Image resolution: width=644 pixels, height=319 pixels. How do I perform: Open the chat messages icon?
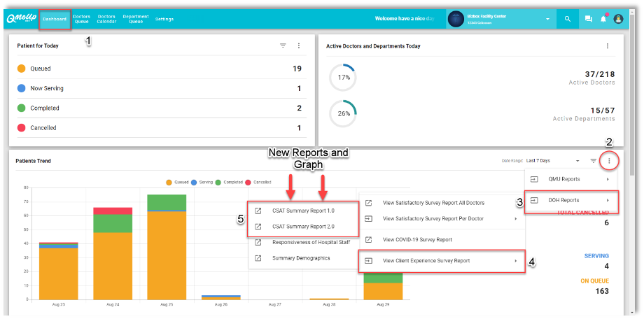589,19
